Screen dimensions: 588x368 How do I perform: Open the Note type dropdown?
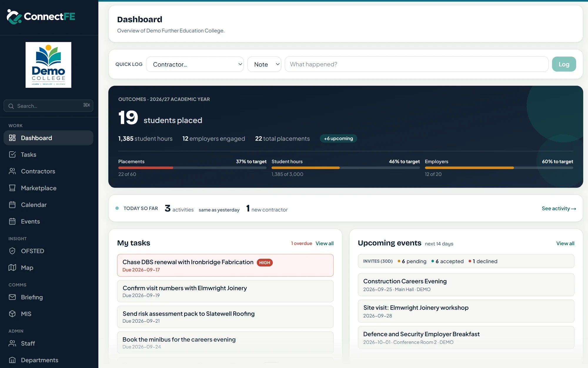click(x=264, y=64)
